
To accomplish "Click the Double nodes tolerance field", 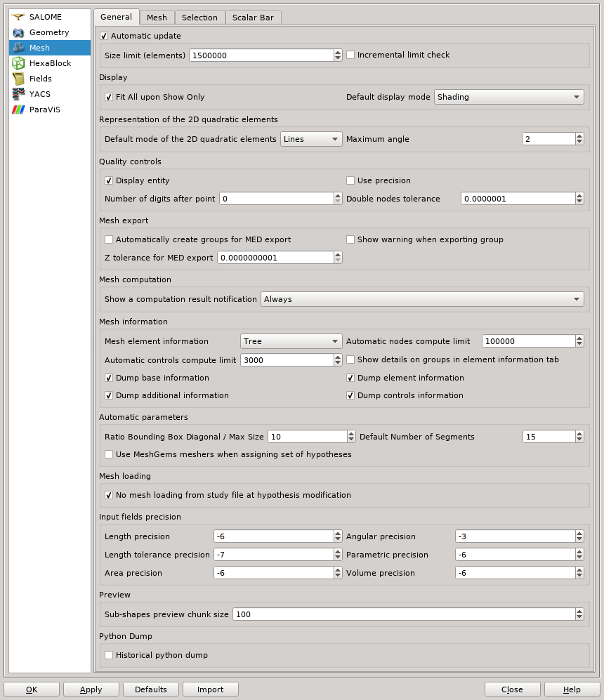I will click(518, 199).
